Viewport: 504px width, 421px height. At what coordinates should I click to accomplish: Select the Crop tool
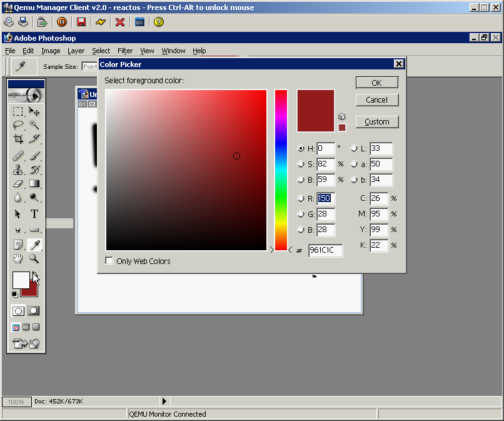pos(18,139)
